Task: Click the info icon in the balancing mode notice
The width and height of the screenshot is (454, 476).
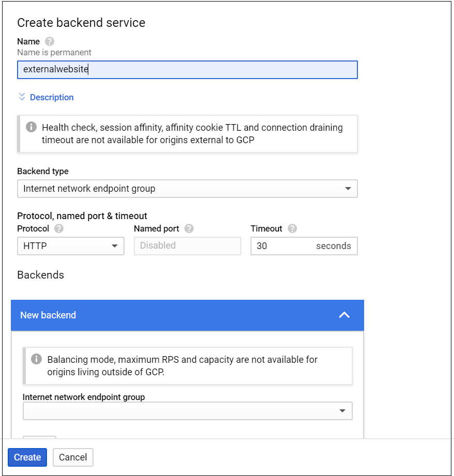Action: point(36,359)
